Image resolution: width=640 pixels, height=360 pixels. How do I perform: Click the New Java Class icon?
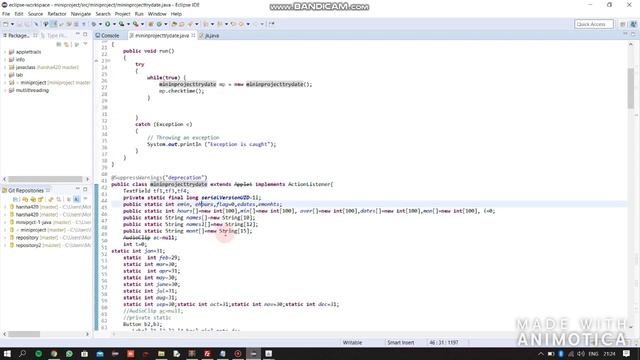[159, 24]
